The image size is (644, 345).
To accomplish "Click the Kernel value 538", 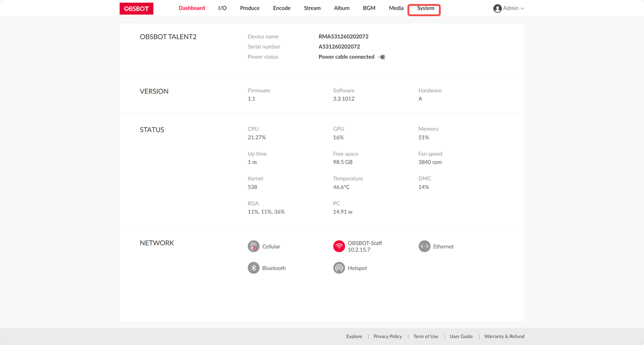I will pos(253,187).
